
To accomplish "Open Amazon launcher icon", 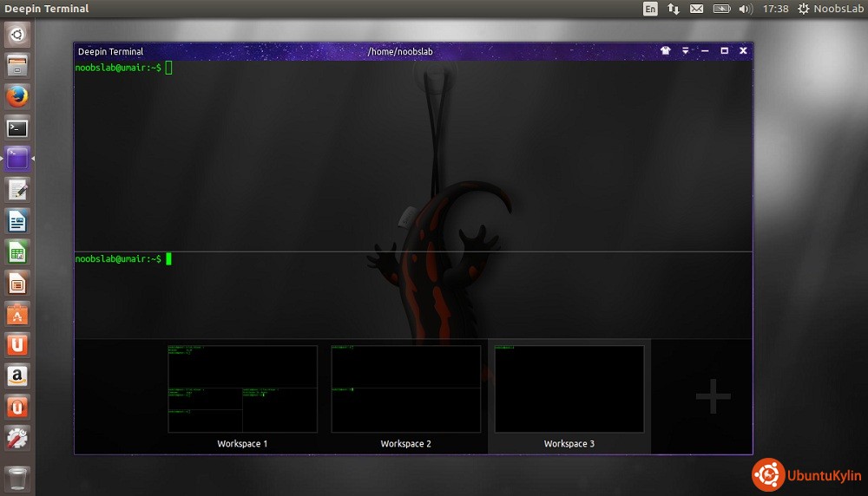I will point(17,375).
